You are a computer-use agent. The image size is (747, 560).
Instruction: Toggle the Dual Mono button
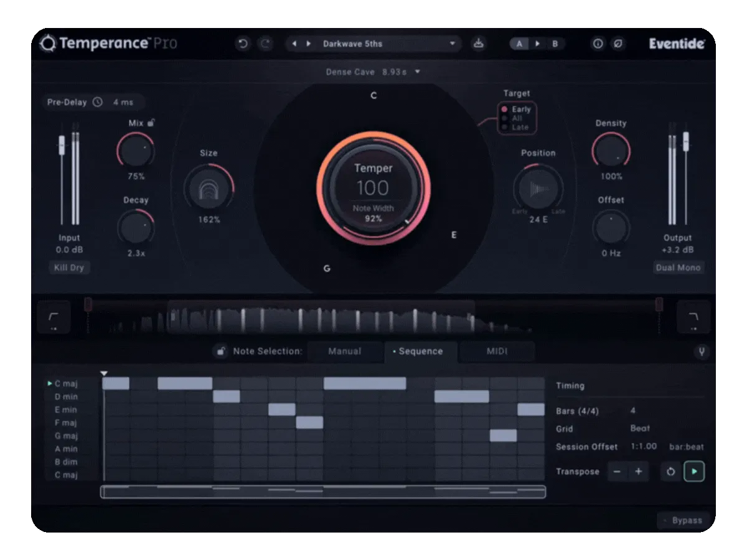[x=677, y=268]
